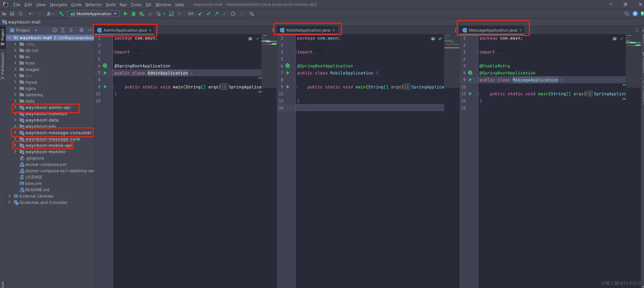
Task: Push commits with Git green arrow
Action: [216, 14]
